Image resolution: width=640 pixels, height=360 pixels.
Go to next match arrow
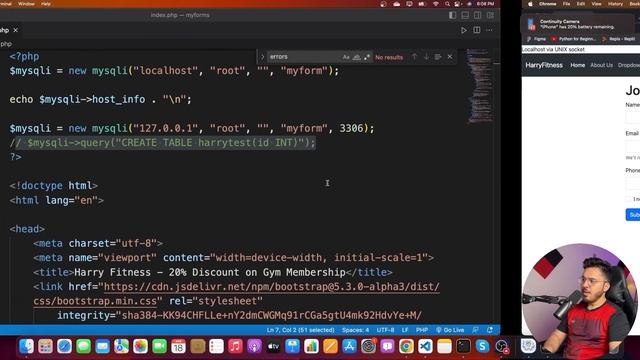[426, 57]
